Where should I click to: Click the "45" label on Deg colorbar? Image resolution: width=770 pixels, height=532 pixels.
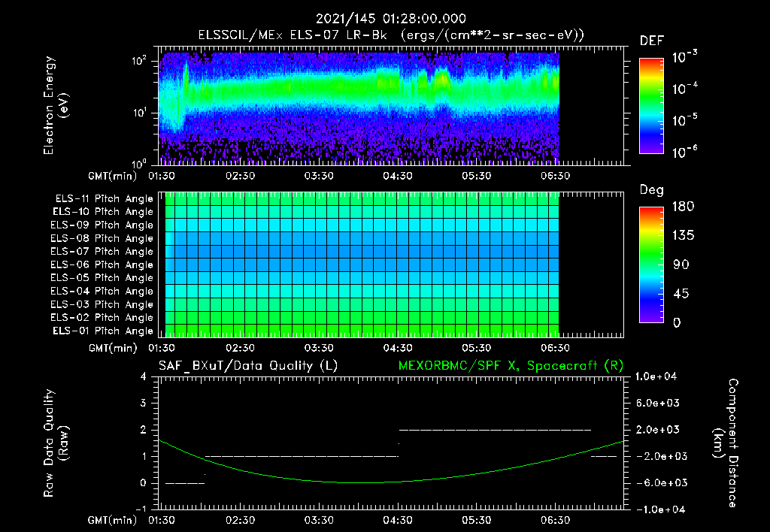(x=681, y=294)
